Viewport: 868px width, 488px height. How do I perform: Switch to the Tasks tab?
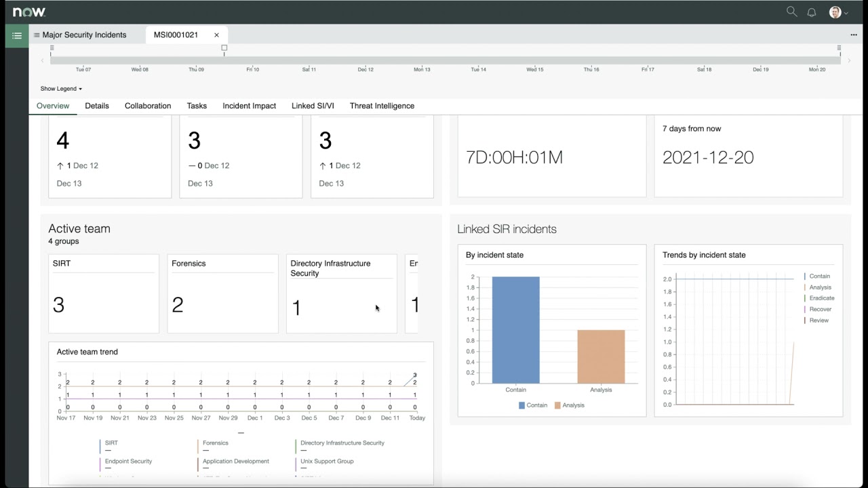[197, 106]
